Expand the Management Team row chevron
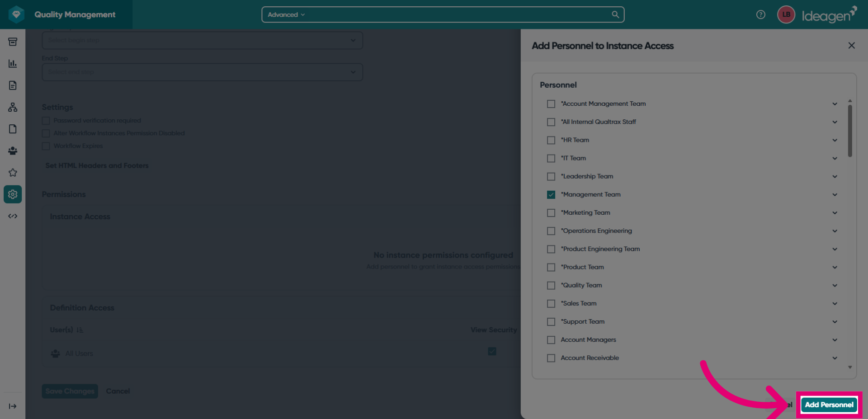 click(x=835, y=194)
